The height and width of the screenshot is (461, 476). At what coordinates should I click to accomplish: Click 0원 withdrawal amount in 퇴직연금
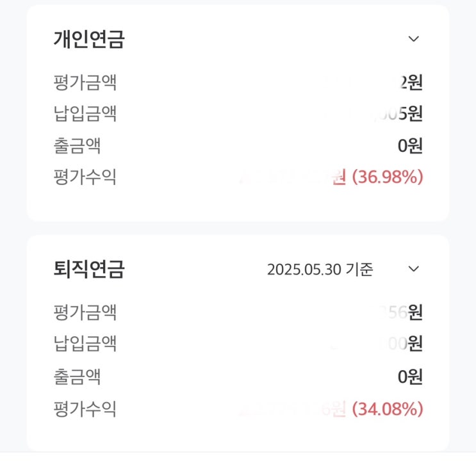tap(410, 376)
